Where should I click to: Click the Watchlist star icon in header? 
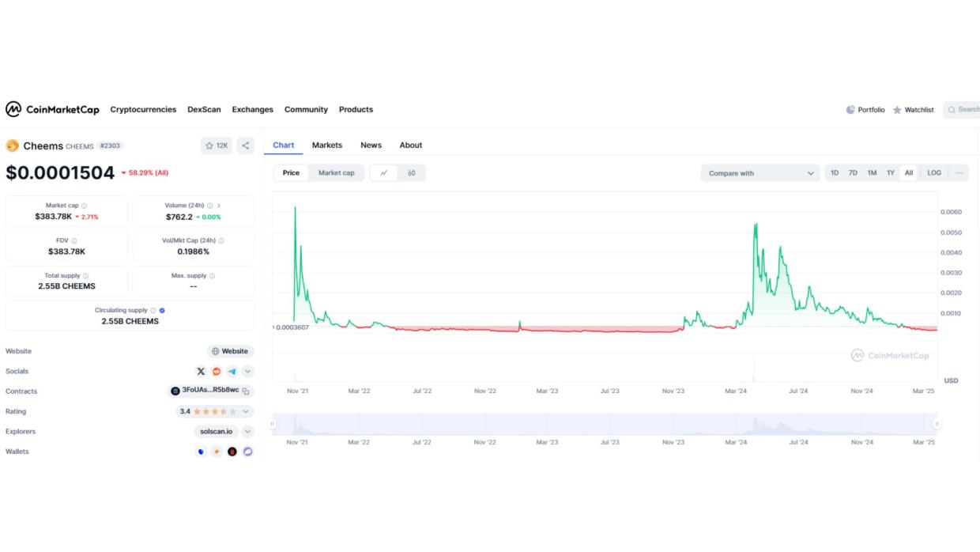(897, 110)
